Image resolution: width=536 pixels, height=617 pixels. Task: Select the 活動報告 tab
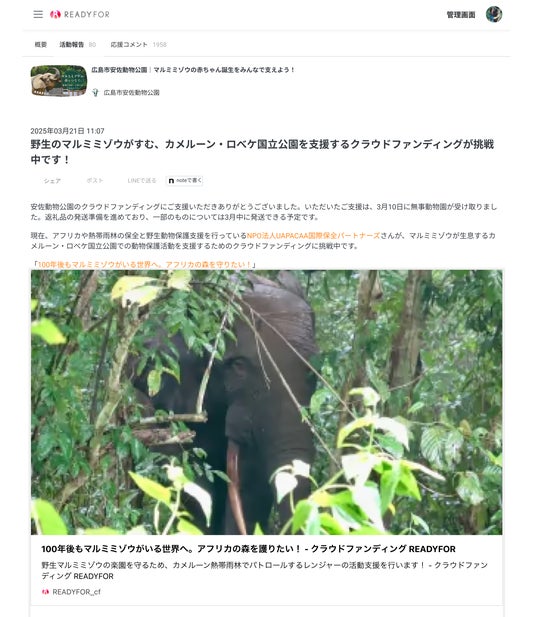pos(72,44)
